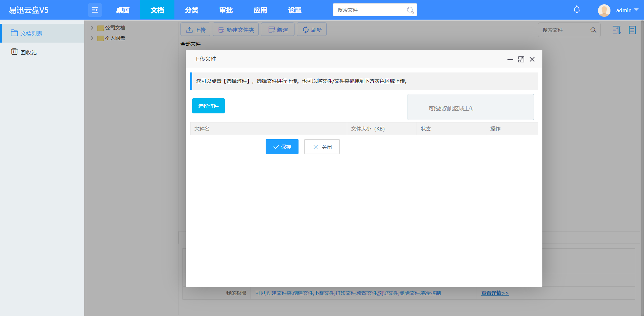Click the 搜索文件 search input at top
Screen dimensions: 644x316
tap(369, 10)
